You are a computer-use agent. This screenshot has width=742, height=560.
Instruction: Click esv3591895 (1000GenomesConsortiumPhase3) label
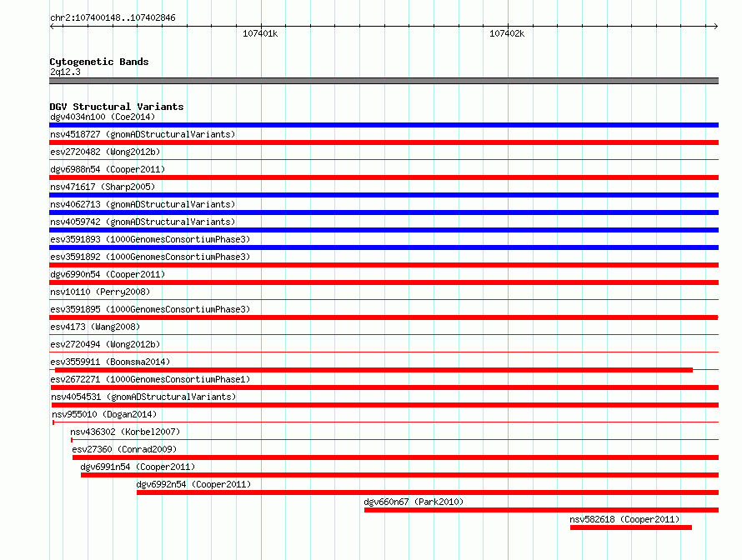coord(150,309)
